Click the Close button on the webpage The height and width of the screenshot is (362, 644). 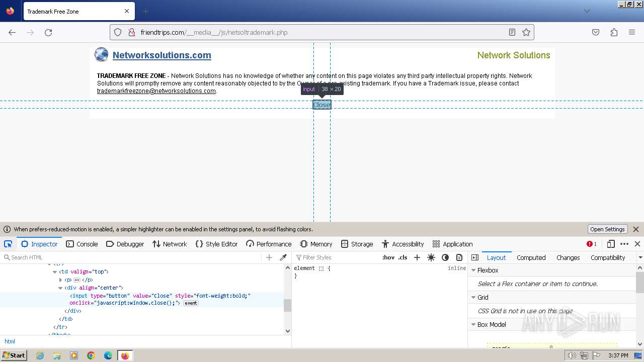322,105
